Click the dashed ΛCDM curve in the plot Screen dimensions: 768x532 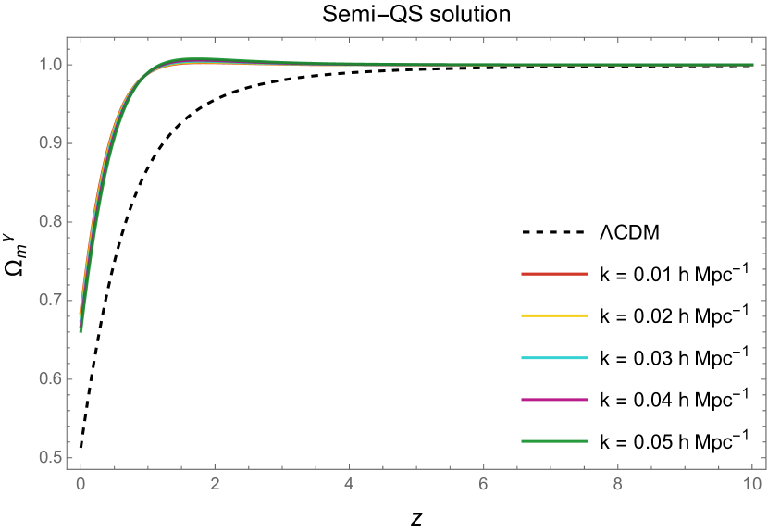tap(214, 100)
